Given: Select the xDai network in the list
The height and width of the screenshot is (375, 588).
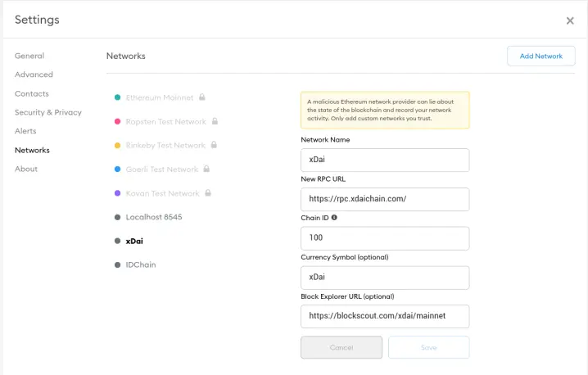Looking at the screenshot, I should [134, 241].
